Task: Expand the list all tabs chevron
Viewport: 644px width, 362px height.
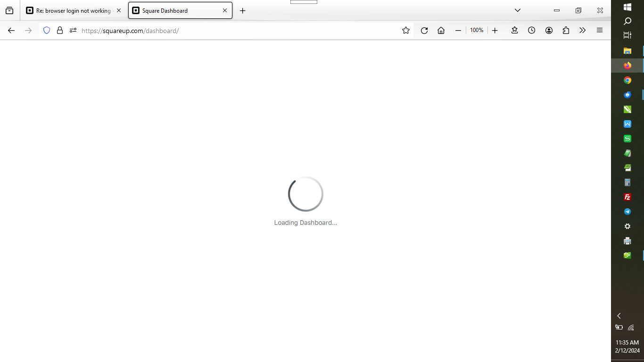Action: click(517, 10)
